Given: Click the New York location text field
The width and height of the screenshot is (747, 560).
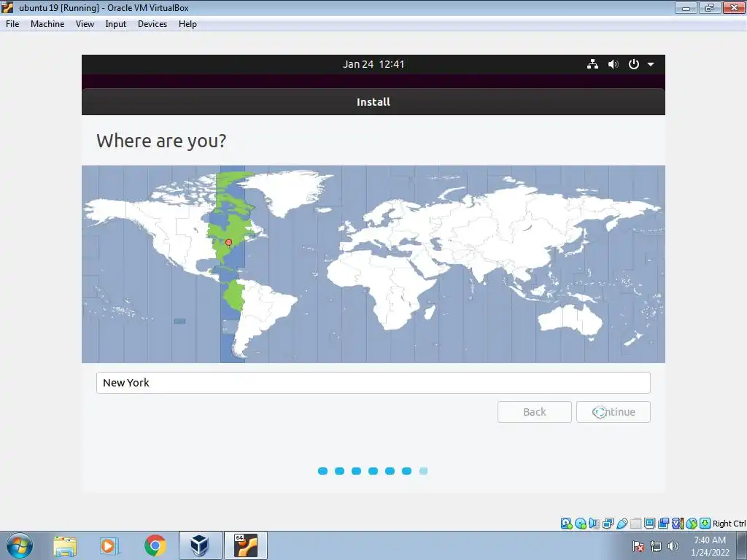Looking at the screenshot, I should (373, 383).
